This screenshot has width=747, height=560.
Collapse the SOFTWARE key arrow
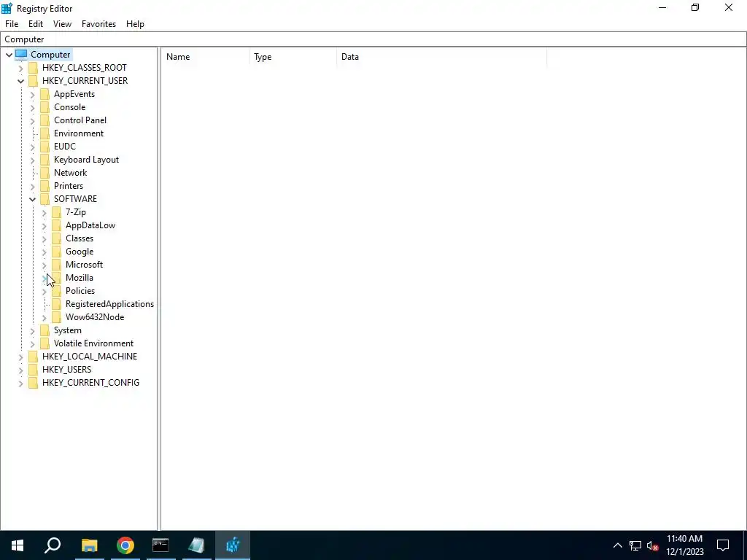32,199
